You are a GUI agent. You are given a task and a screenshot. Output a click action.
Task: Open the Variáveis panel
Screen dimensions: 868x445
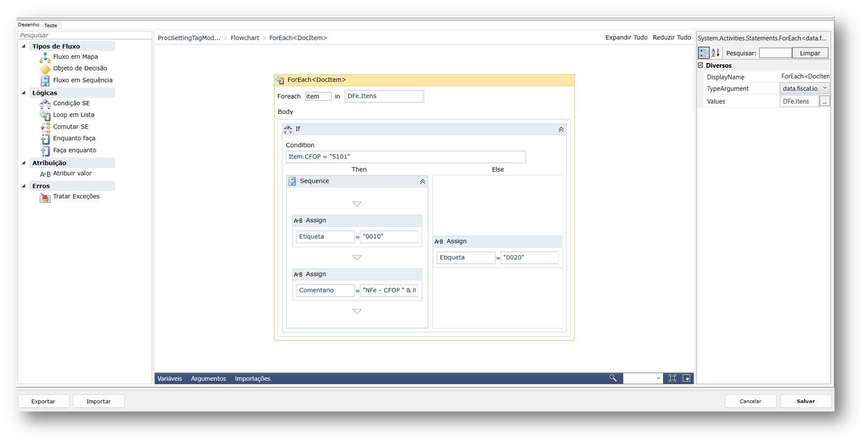(x=170, y=378)
